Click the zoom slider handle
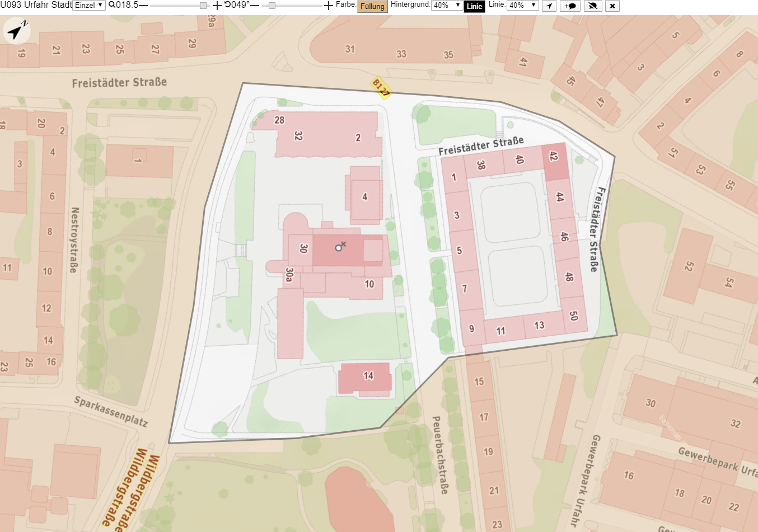Image resolution: width=758 pixels, height=532 pixels. click(x=203, y=6)
